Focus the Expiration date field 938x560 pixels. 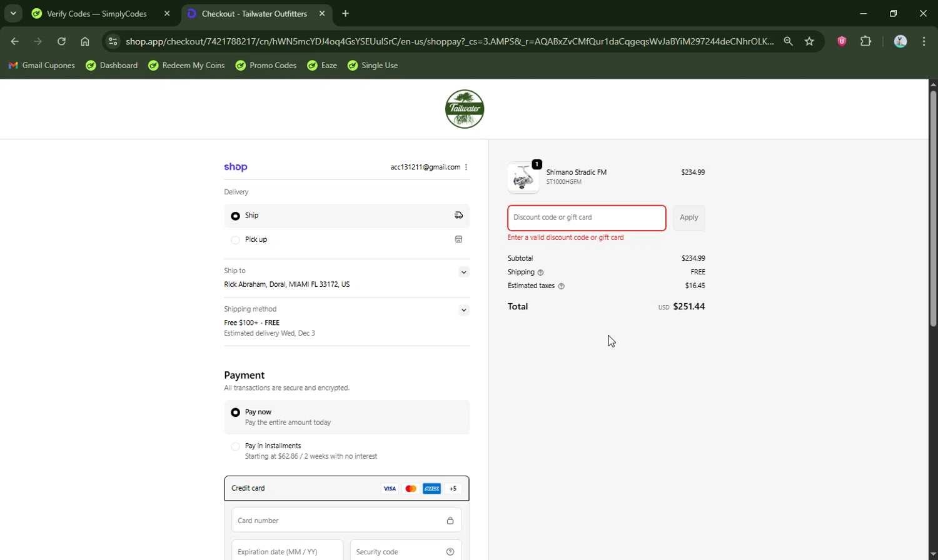(x=287, y=551)
